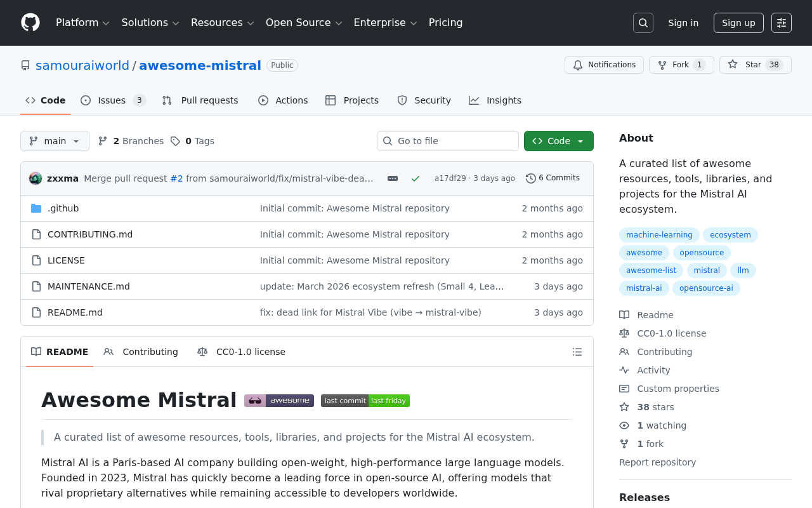The image size is (812, 508).
Task: Click the outline icon in the README header
Action: (x=577, y=351)
